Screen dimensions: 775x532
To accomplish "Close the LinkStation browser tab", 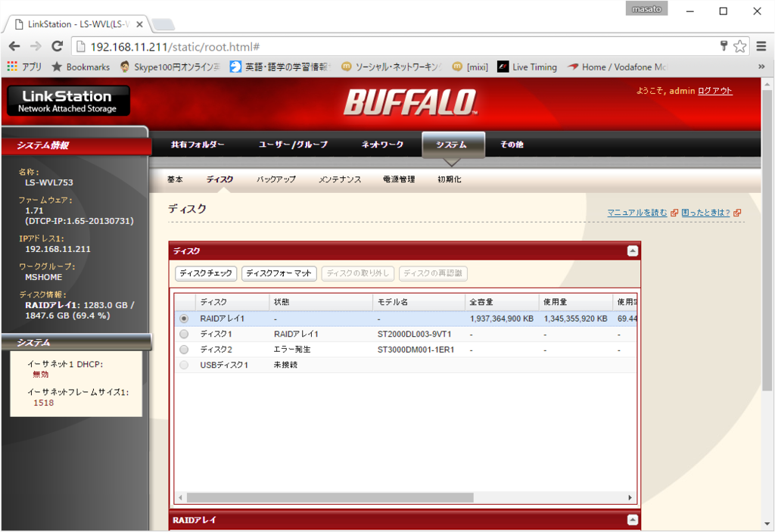I will (139, 24).
